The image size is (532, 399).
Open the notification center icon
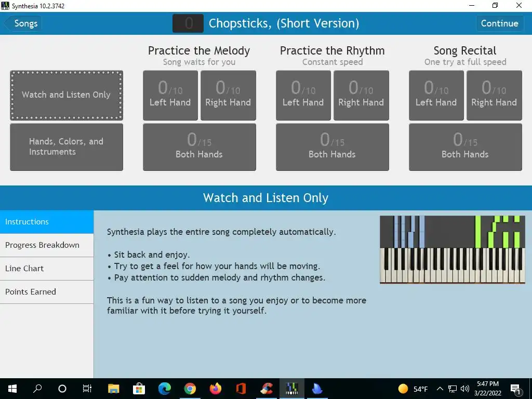(x=516, y=389)
